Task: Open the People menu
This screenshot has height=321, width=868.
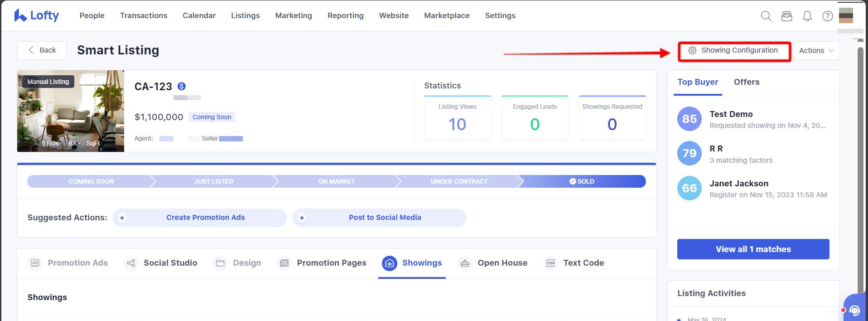Action: point(92,15)
